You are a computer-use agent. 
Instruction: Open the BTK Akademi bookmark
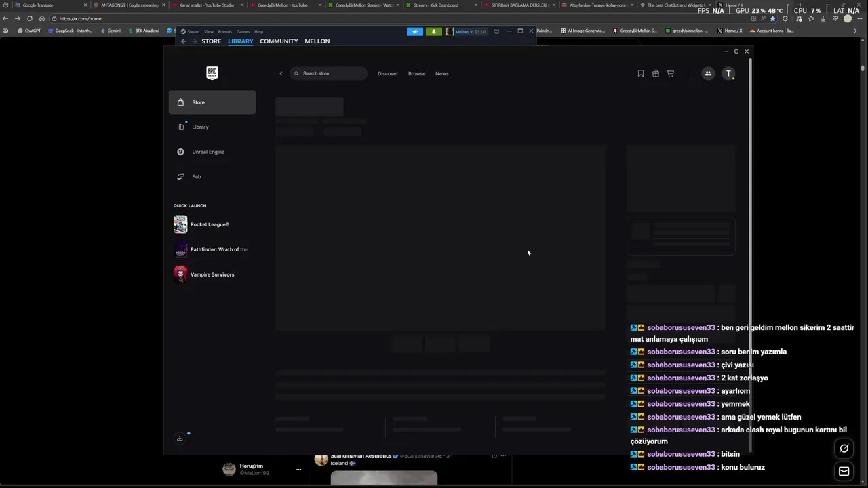143,30
